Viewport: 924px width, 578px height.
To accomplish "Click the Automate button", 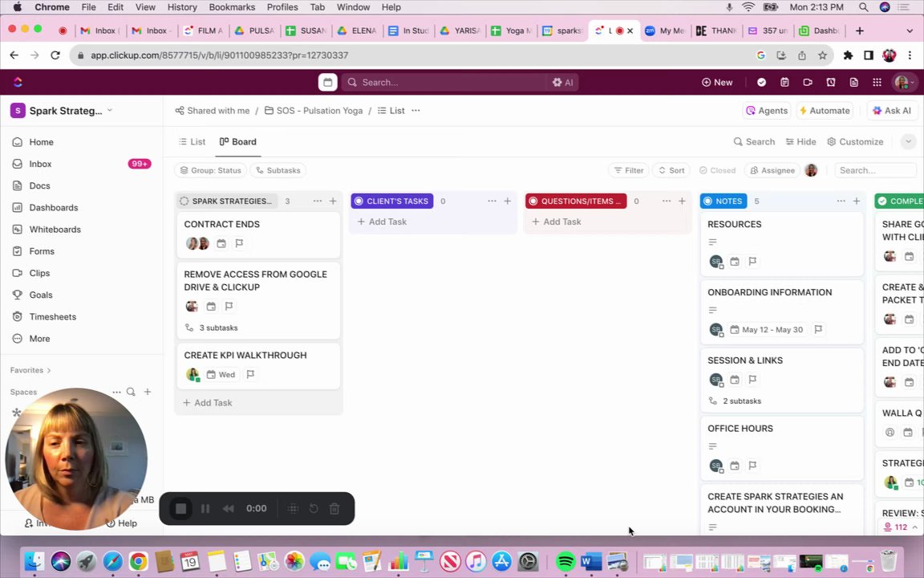I will (x=825, y=111).
